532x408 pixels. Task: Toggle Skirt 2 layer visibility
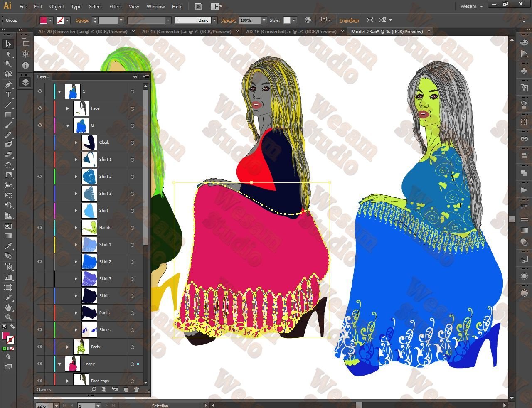[40, 261]
